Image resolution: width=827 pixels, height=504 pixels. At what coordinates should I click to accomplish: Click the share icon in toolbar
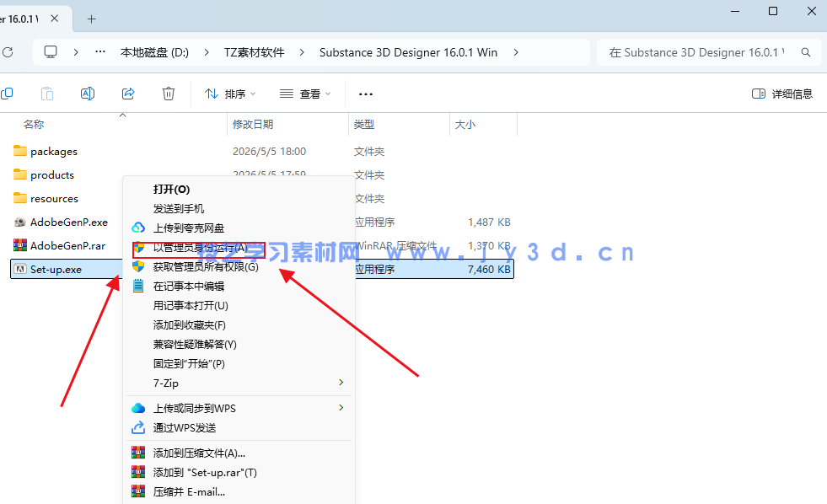click(x=128, y=94)
